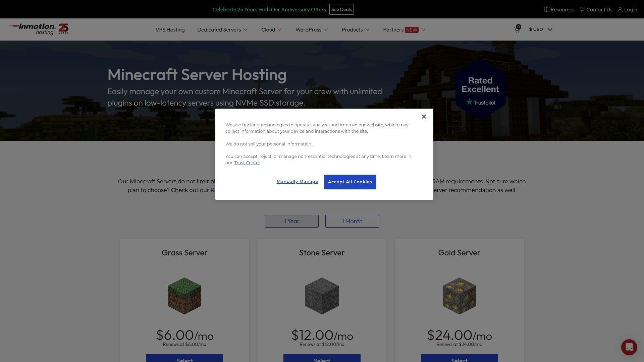
Task: Click the InMotion Hosting logo
Action: click(39, 29)
